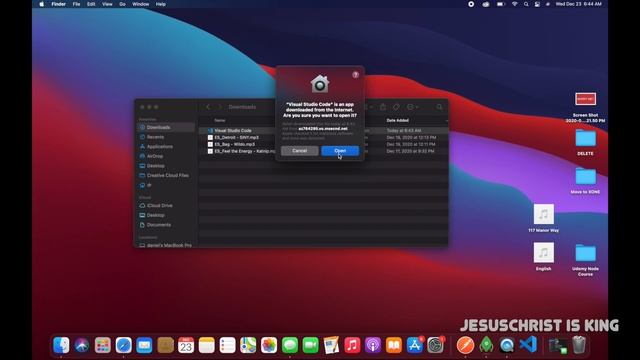Select daniel's MacBook Pro in the sidebar

point(166,245)
